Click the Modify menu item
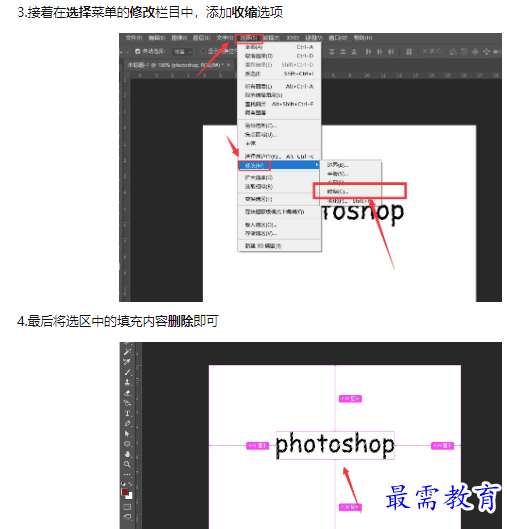Screen dimensions: 507x529 (x=279, y=165)
